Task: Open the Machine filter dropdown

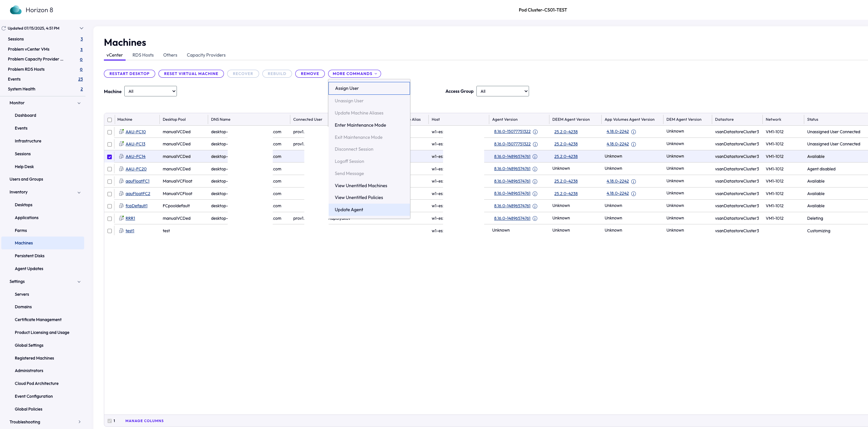Action: [151, 91]
